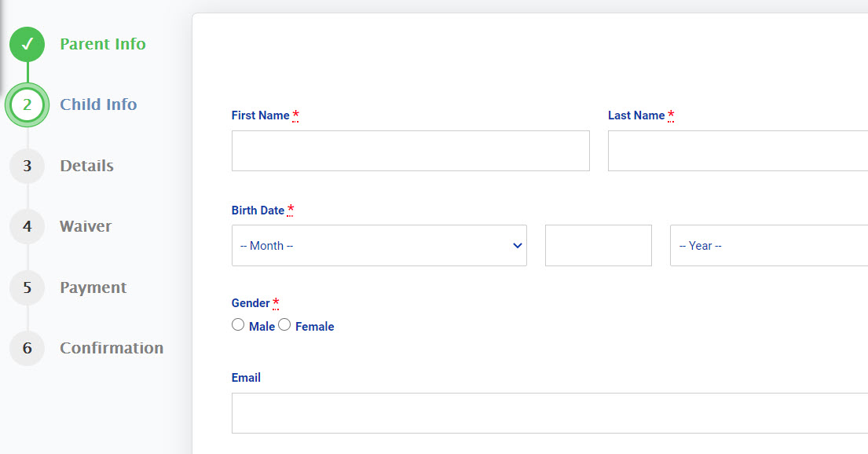Open the Child Info step label
Screen dimensions: 868x454
point(98,104)
